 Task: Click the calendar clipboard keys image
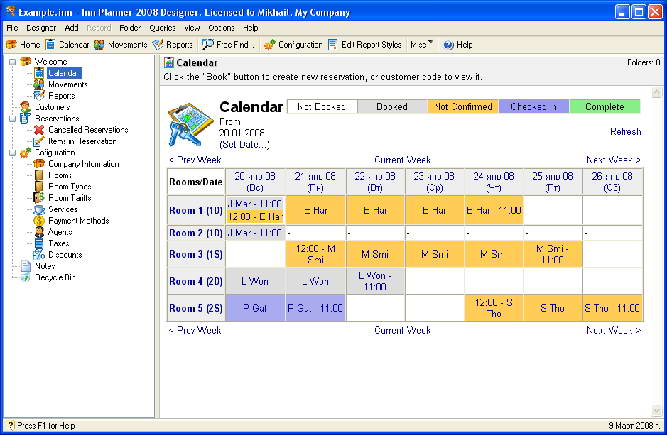(190, 125)
